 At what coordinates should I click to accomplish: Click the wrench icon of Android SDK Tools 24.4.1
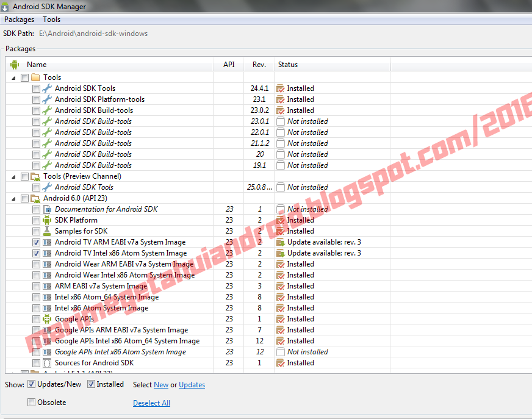[x=47, y=88]
